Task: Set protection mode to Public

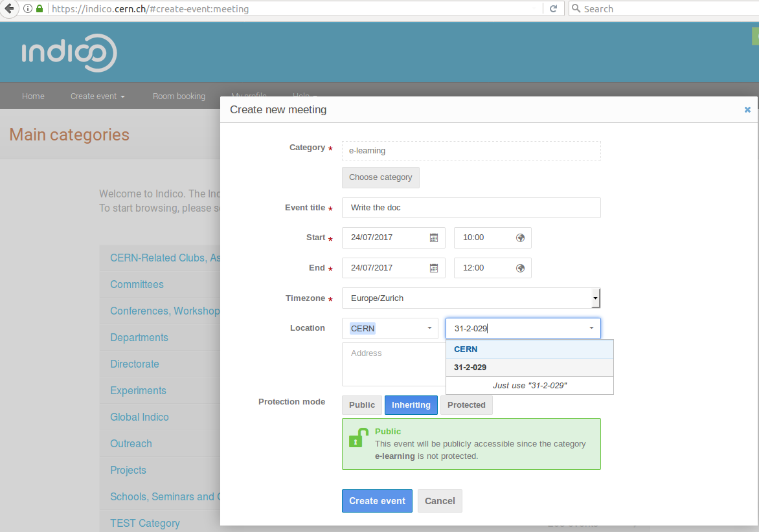Action: [x=362, y=405]
